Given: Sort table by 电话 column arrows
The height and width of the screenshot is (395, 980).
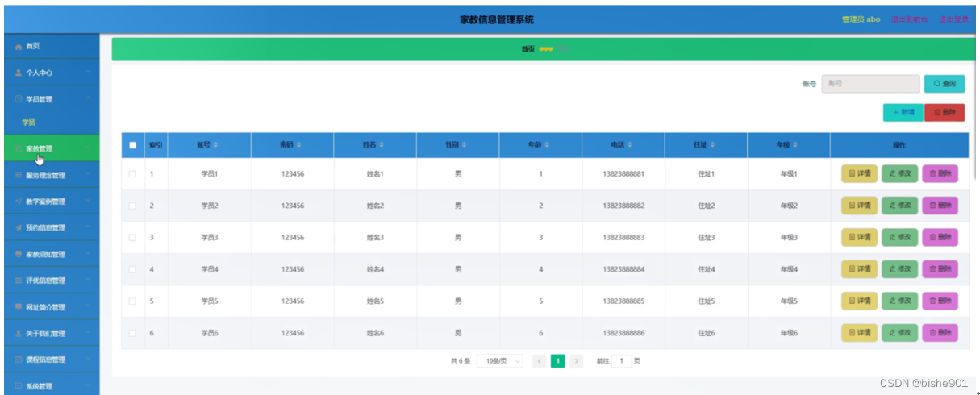Looking at the screenshot, I should (629, 145).
